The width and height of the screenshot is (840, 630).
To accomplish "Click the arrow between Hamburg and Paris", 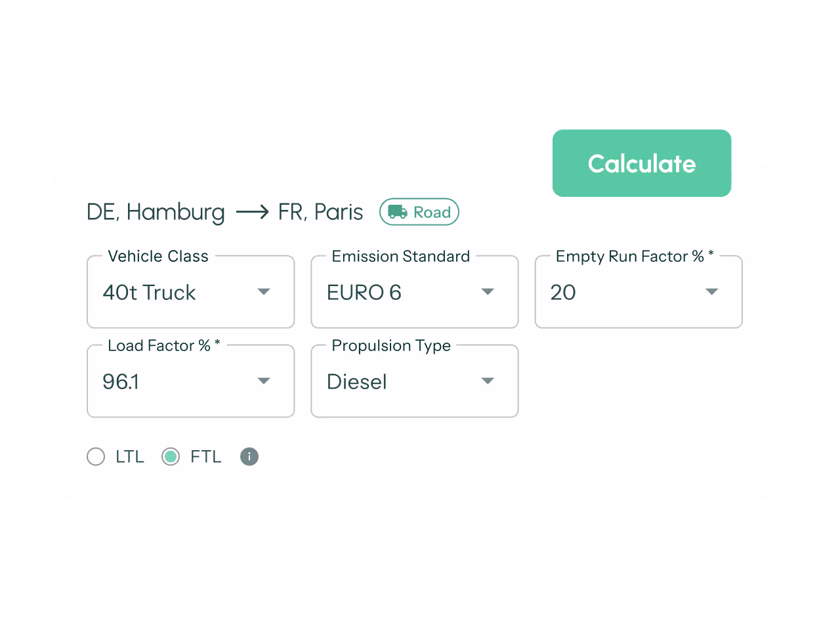I will click(x=251, y=211).
